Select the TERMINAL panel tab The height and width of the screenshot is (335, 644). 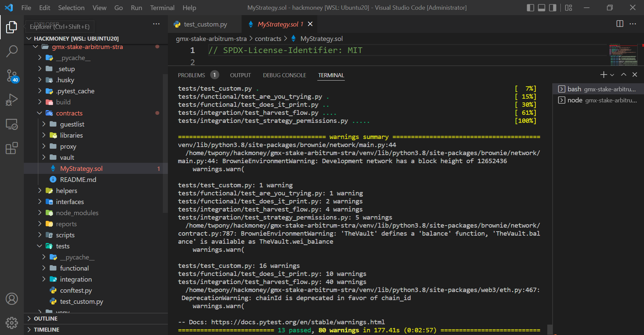pyautogui.click(x=331, y=75)
